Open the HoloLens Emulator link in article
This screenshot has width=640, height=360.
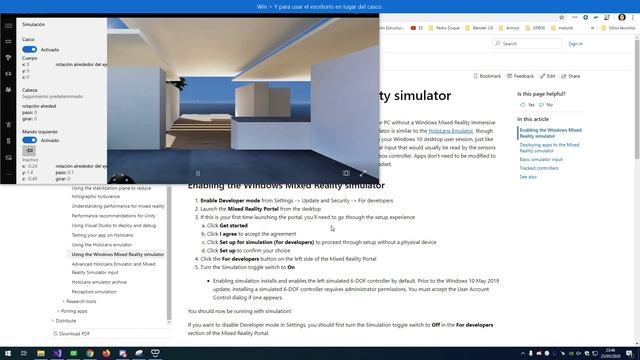click(x=451, y=131)
